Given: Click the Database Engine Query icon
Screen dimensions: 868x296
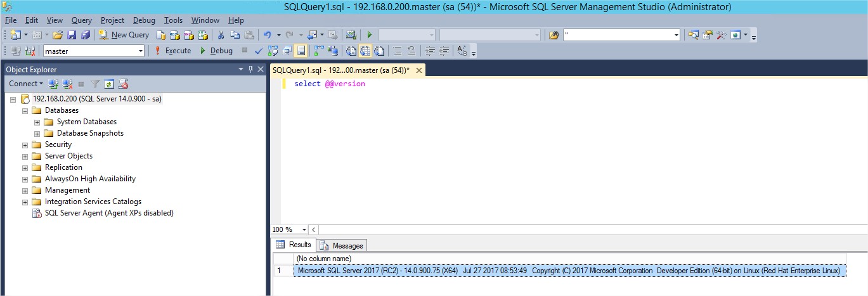Looking at the screenshot, I should pyautogui.click(x=161, y=35).
